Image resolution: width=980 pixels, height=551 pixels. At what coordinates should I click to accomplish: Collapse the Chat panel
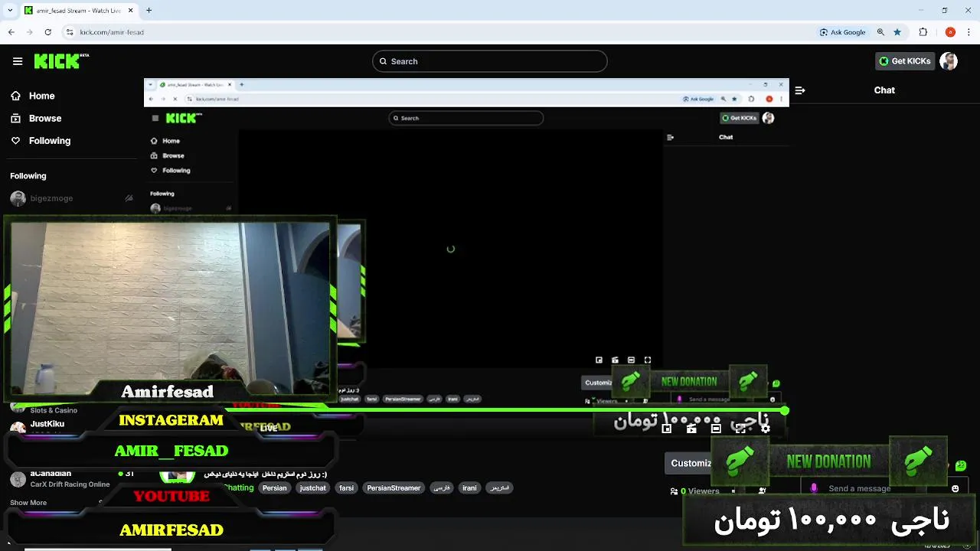[800, 90]
